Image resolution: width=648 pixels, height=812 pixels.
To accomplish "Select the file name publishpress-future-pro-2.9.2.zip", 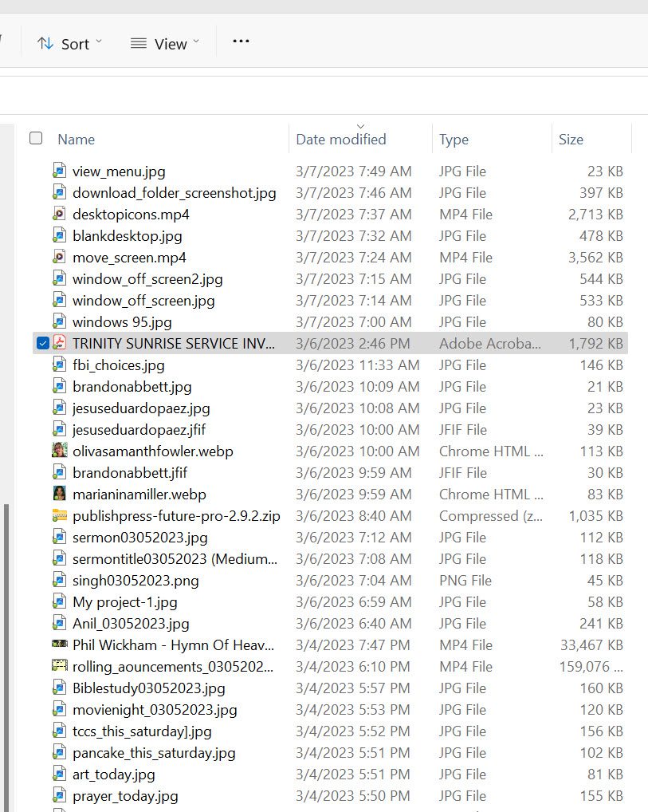I will click(x=176, y=516).
